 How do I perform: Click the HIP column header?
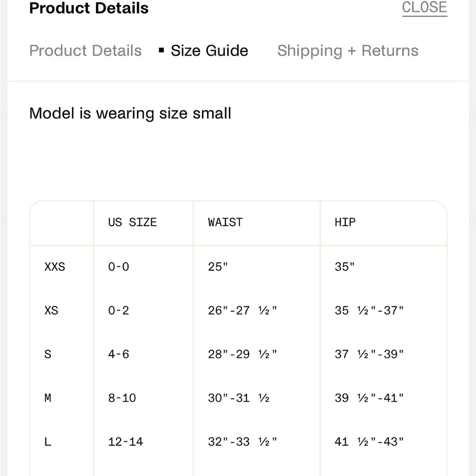pos(345,222)
